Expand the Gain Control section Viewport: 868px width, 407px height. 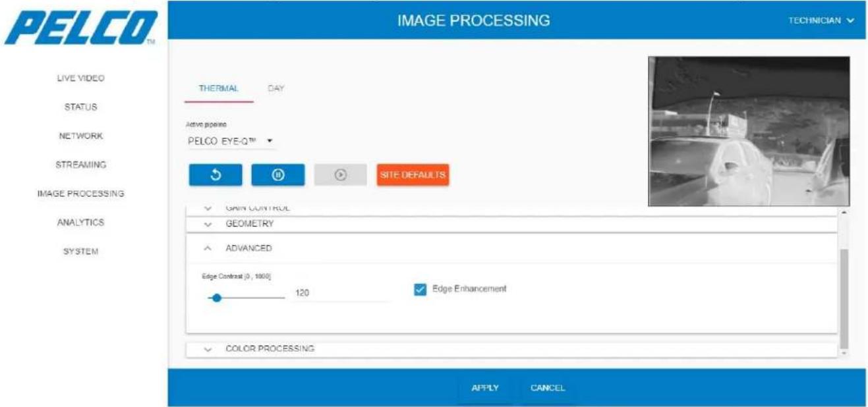point(512,209)
